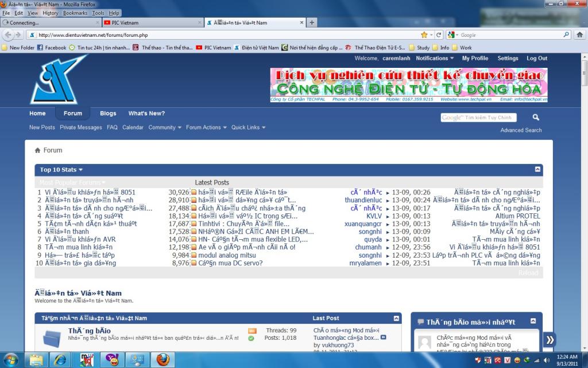Click the go-to-last-post icon for Tuanhonglac post

point(383,337)
